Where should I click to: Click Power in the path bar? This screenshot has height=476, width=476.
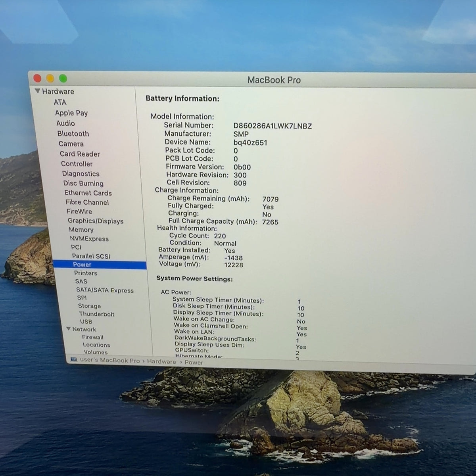tap(194, 362)
